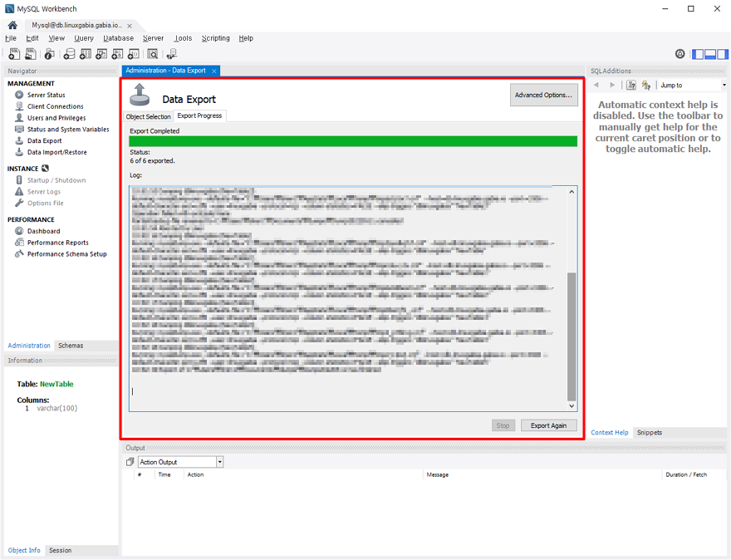Create a new schema from toolbar
Viewport: 731px width, 560px height.
coord(69,54)
